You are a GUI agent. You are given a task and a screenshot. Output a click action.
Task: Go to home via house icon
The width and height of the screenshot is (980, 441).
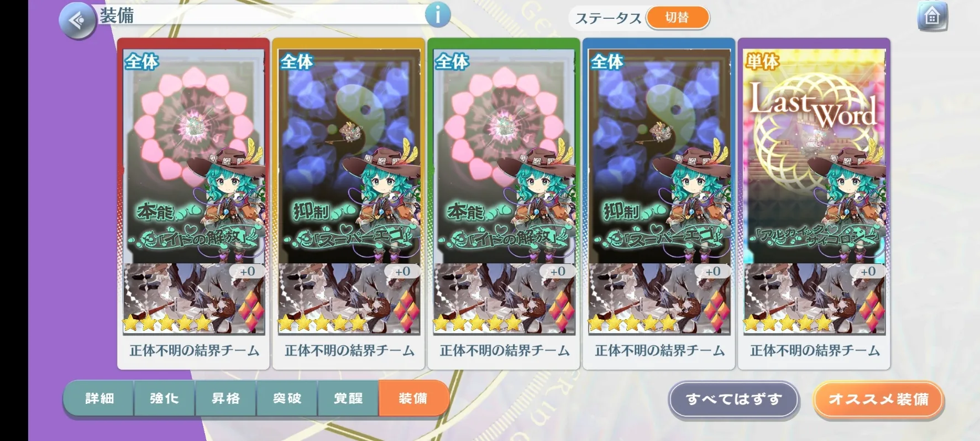point(932,17)
